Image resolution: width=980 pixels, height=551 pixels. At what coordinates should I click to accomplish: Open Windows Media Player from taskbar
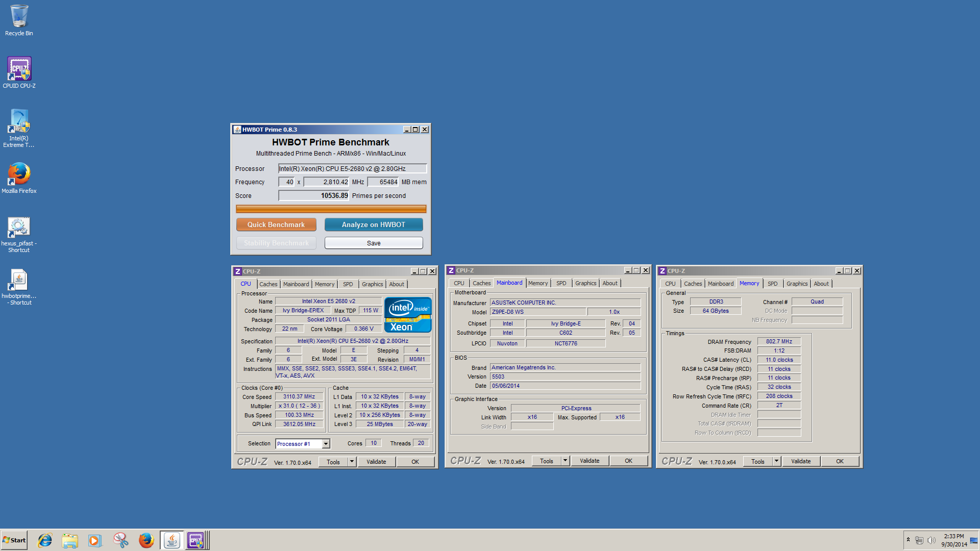point(95,540)
